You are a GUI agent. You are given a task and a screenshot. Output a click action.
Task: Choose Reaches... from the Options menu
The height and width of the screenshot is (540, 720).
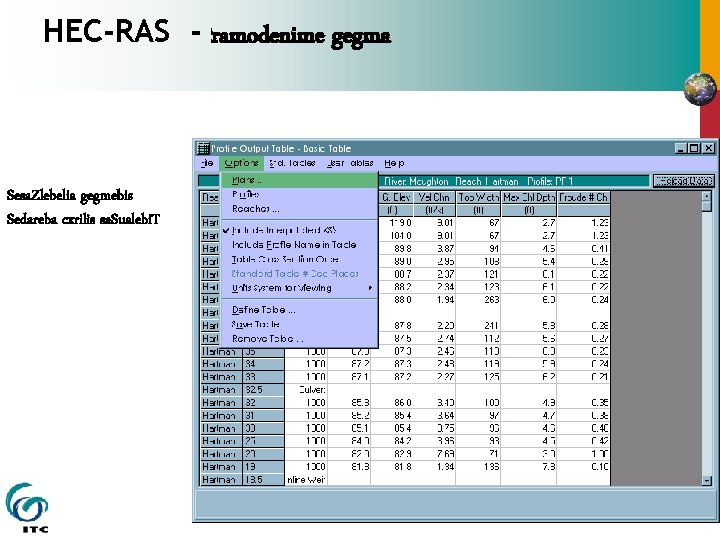click(x=299, y=209)
